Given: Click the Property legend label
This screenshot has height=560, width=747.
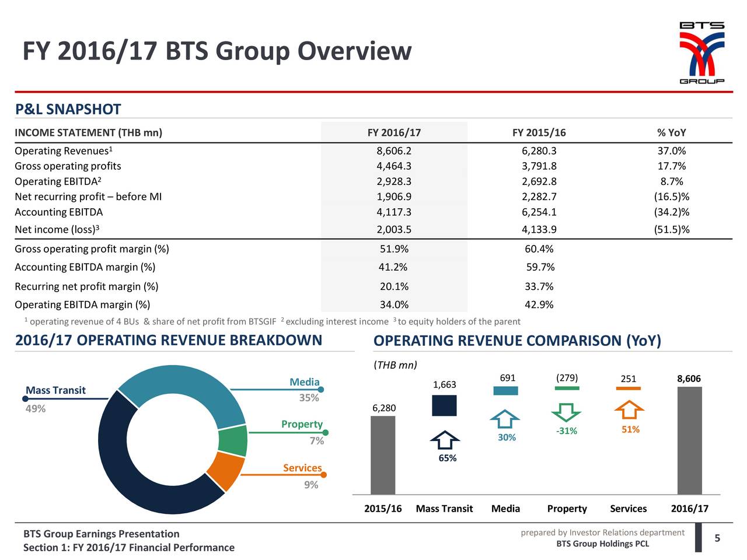Looking at the screenshot, I should [302, 424].
